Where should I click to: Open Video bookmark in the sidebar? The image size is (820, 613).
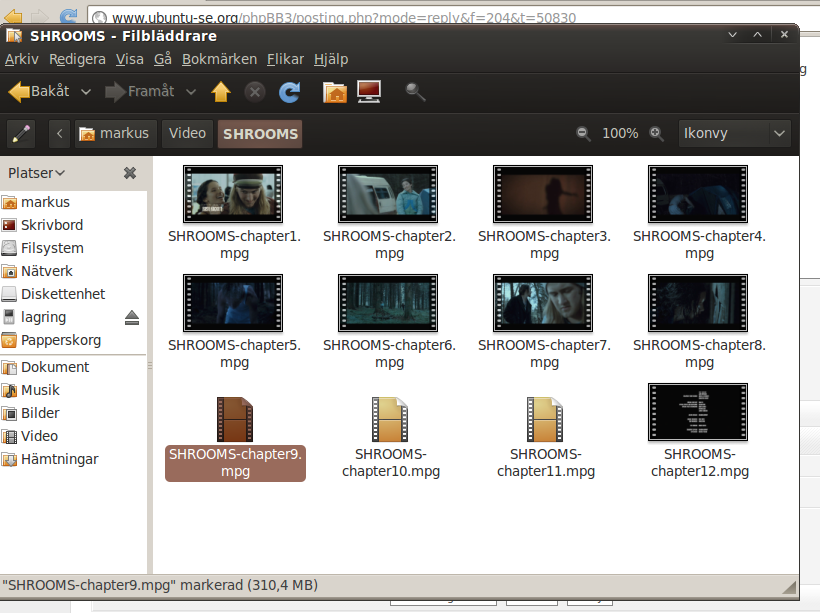click(73, 436)
